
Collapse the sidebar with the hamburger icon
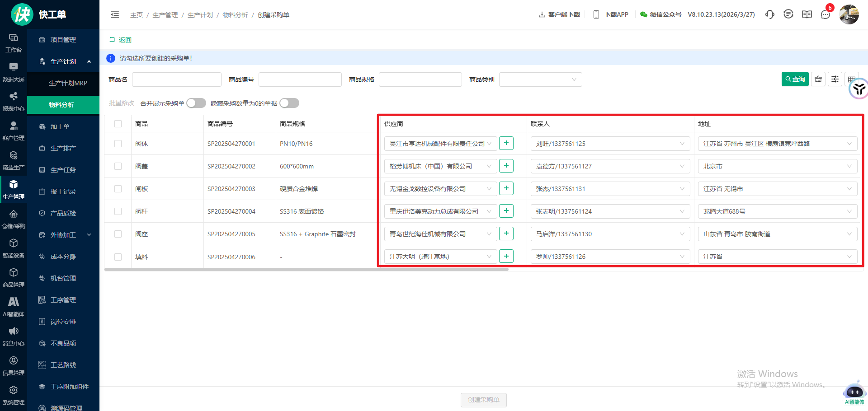pos(115,15)
